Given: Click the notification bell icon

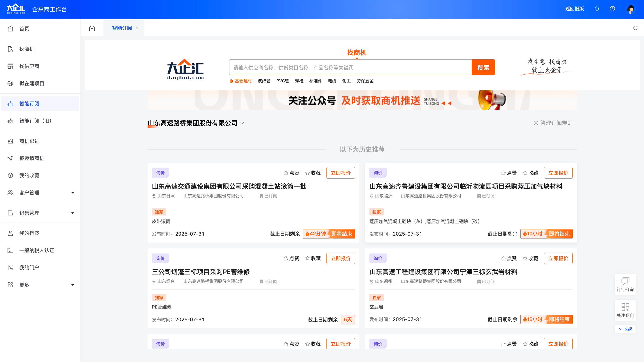Looking at the screenshot, I should 597,9.
